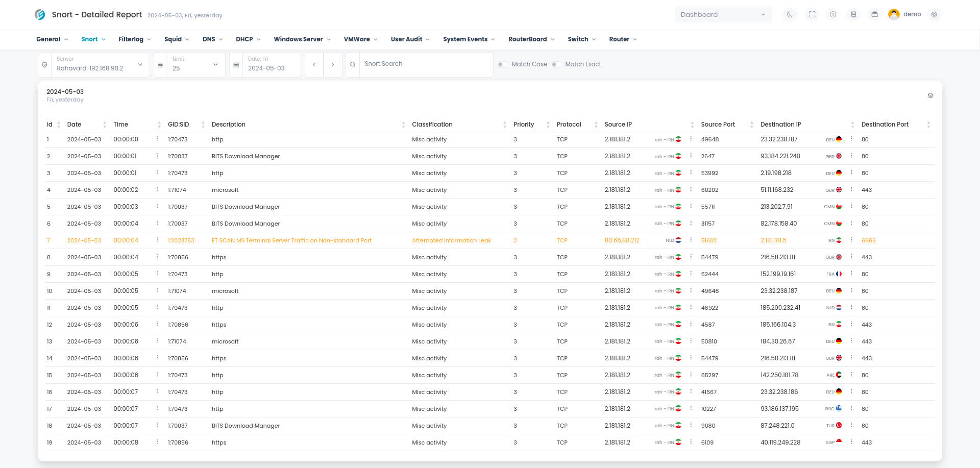Open the documentation book icon
This screenshot has width=980, height=468.
(x=853, y=15)
